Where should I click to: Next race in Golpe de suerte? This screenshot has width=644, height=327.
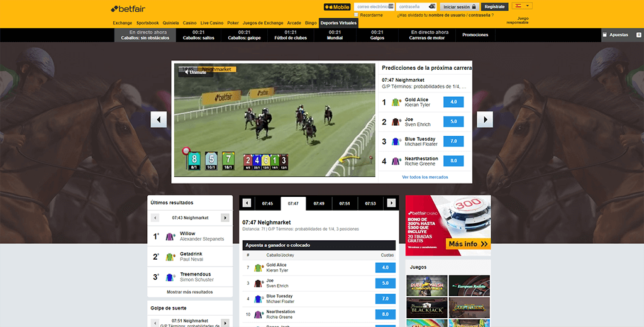point(225,323)
